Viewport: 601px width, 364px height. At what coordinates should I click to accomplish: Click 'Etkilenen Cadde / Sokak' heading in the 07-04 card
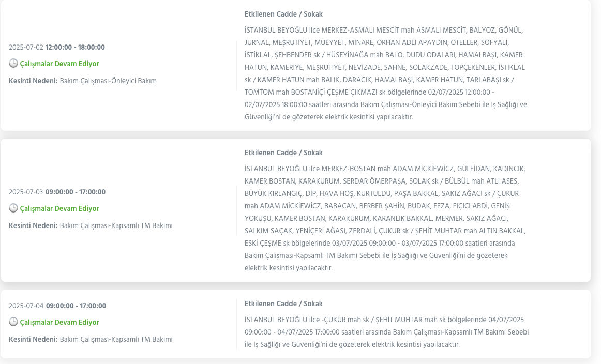pos(283,304)
